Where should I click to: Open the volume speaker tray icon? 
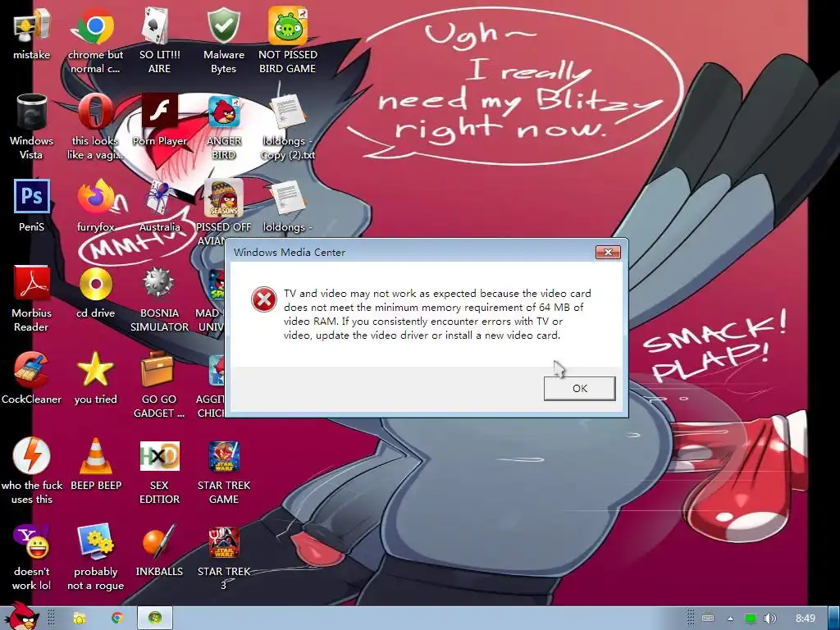coord(769,619)
